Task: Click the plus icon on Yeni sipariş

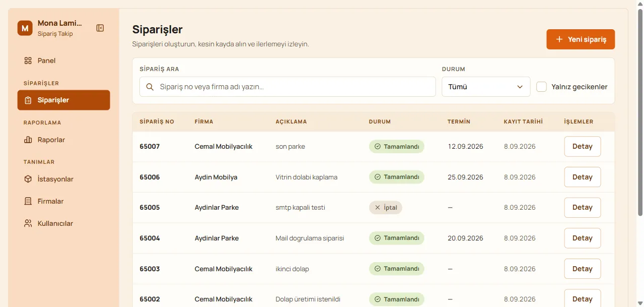Action: coord(559,39)
